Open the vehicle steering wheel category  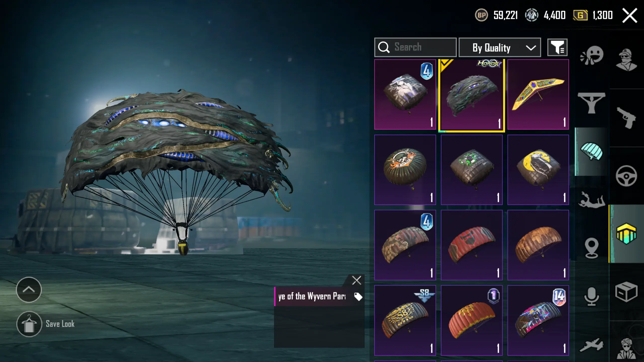click(x=626, y=176)
